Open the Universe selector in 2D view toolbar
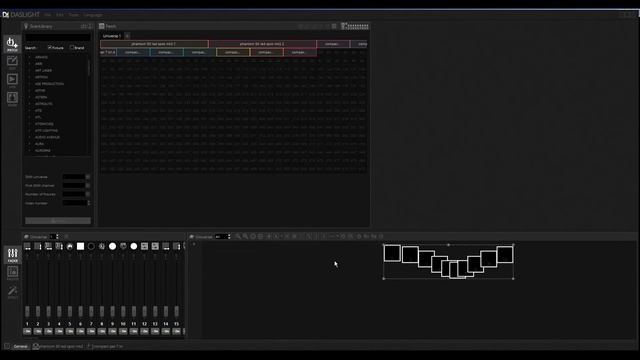Screen dimensions: 640x360 tap(223, 237)
